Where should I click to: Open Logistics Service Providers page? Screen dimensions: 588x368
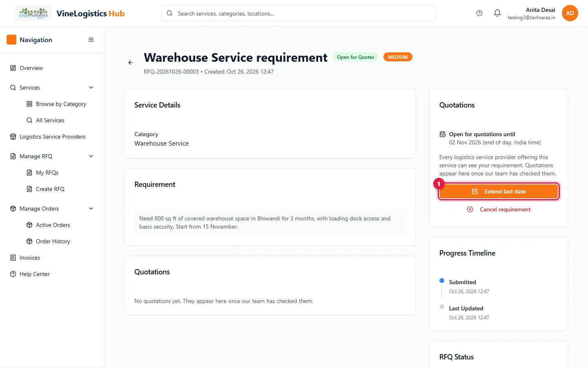[52, 137]
